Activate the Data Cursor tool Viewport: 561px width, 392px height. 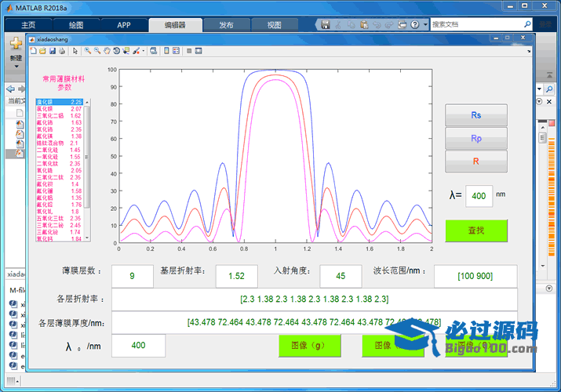(126, 51)
